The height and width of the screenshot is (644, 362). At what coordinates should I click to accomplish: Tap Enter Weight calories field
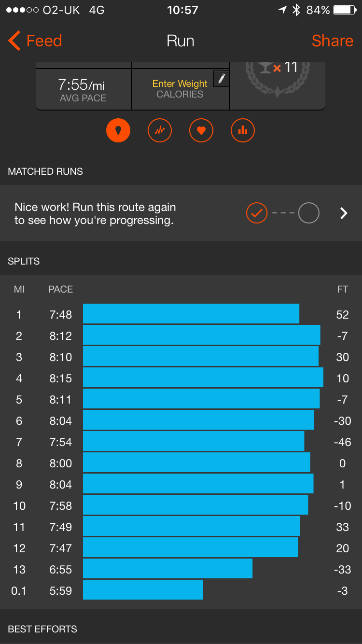[x=180, y=89]
